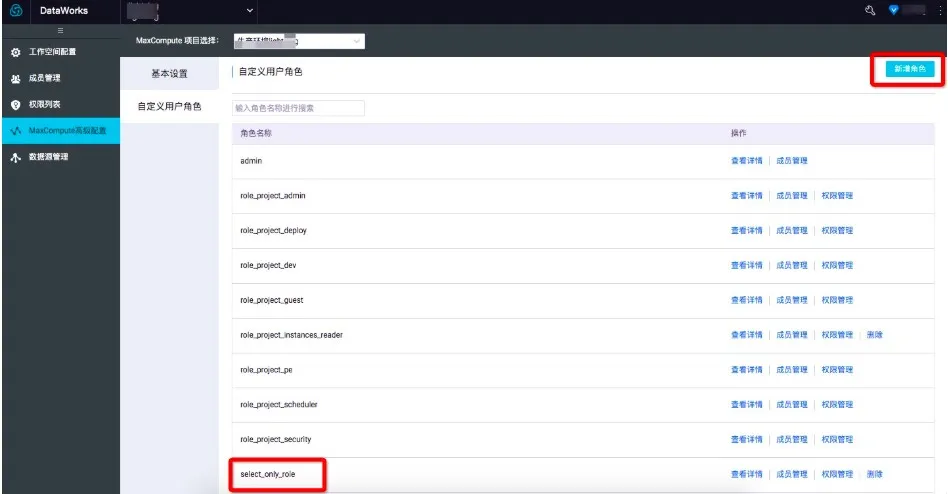The image size is (948, 494).
Task: Open 成员管理 for role_project_deploy
Action: (x=792, y=230)
